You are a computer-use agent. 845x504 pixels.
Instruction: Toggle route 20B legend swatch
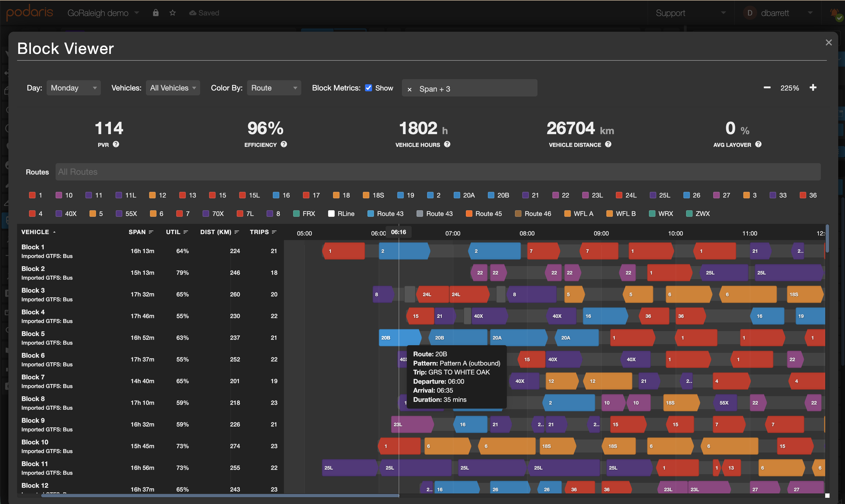491,195
